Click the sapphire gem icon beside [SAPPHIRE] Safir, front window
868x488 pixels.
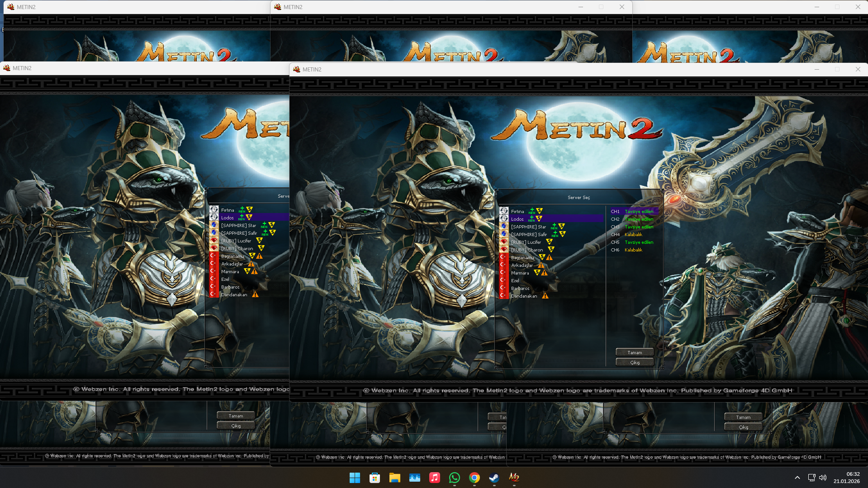click(504, 234)
